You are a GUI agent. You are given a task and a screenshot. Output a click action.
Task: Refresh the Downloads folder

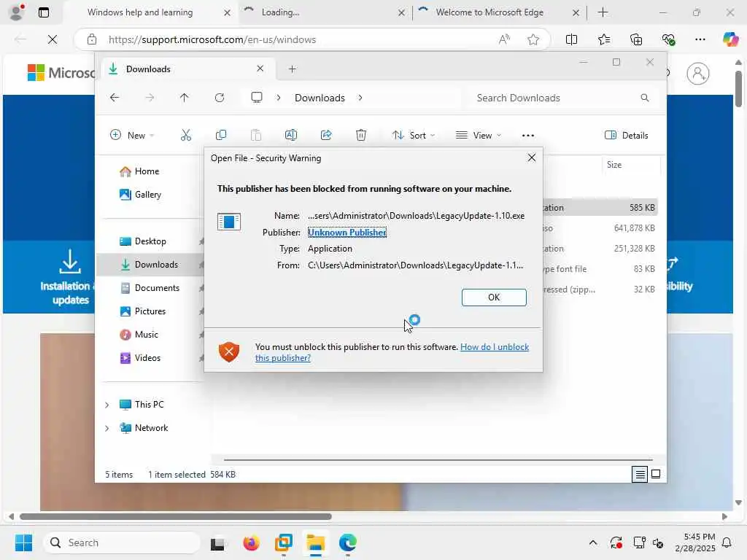220,98
